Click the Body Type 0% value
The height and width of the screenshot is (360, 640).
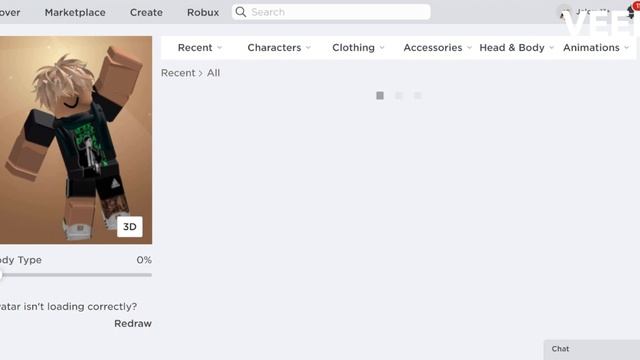click(144, 260)
